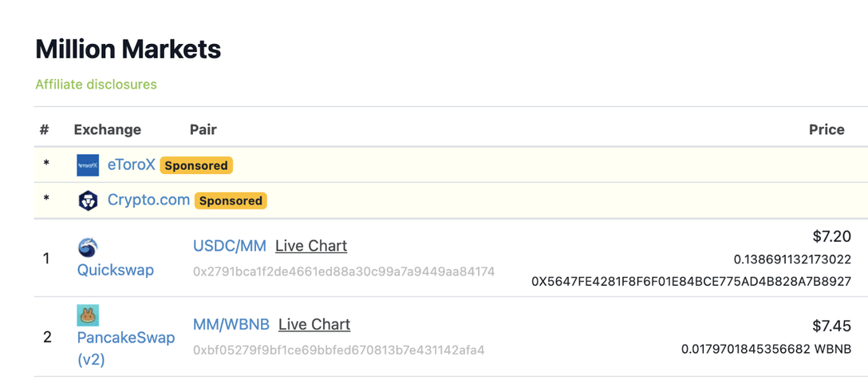Open Live Chart for USDC/MM pair

pos(311,245)
